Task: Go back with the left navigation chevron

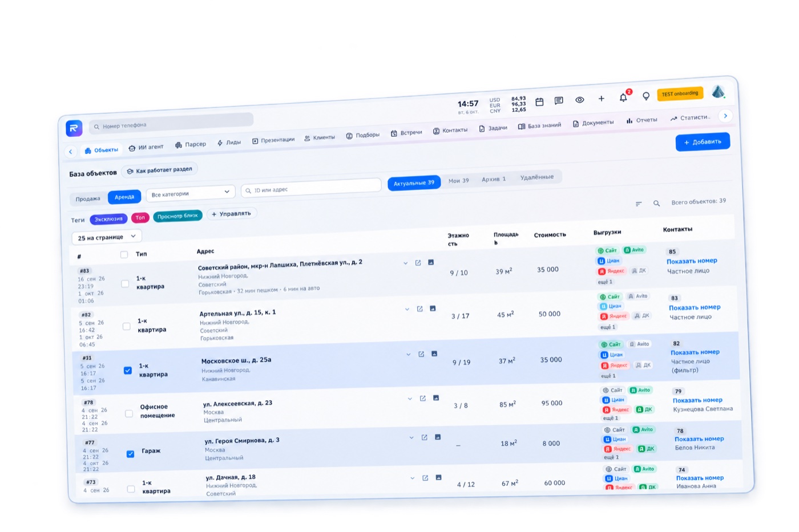Action: tap(71, 152)
